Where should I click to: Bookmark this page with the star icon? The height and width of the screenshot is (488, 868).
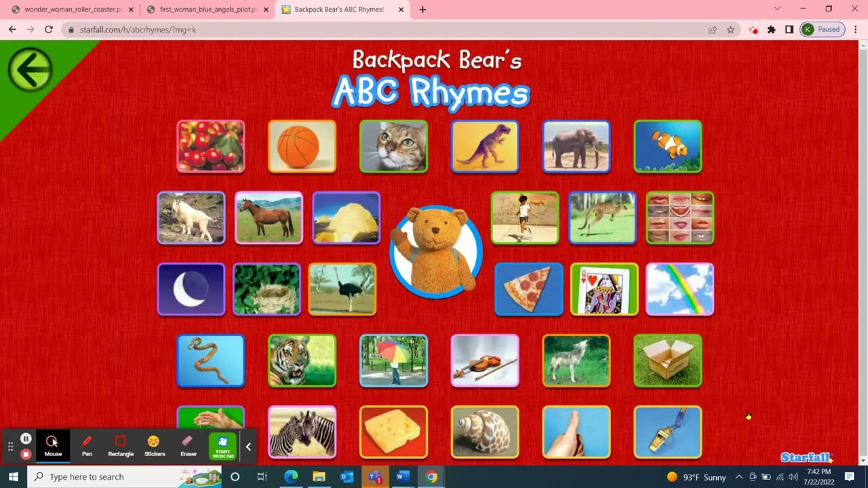[x=730, y=30]
